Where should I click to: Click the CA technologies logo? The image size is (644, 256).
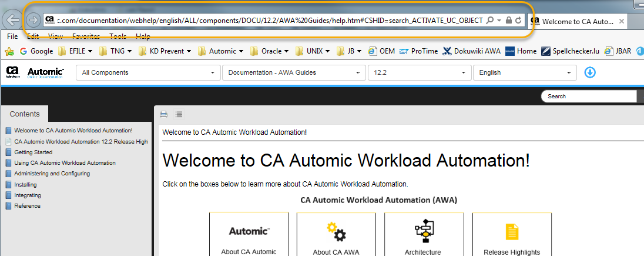click(13, 72)
